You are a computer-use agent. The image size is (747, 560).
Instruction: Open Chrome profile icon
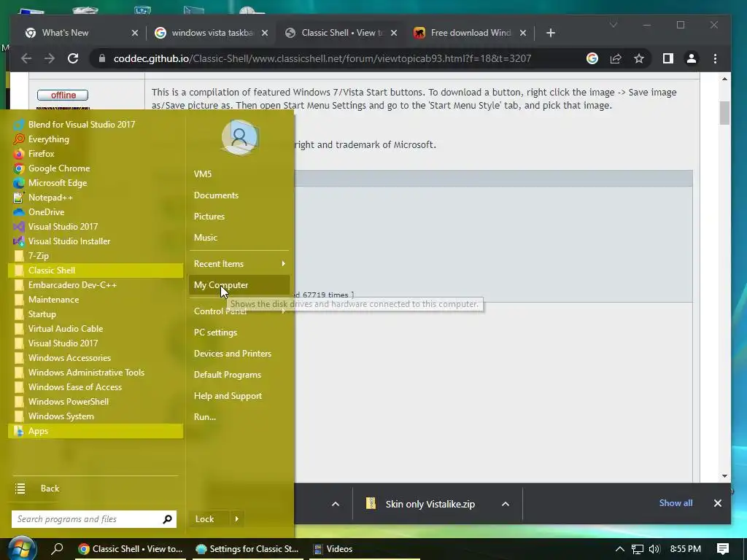(692, 58)
